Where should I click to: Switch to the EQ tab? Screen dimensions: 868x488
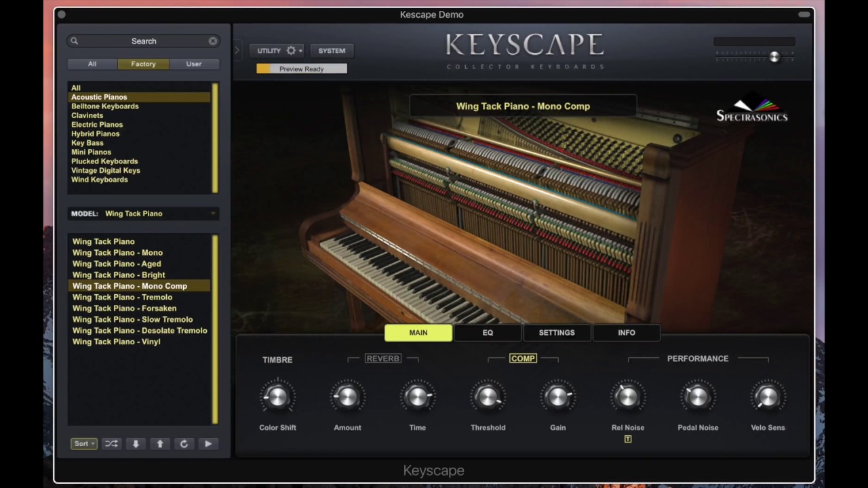point(488,333)
